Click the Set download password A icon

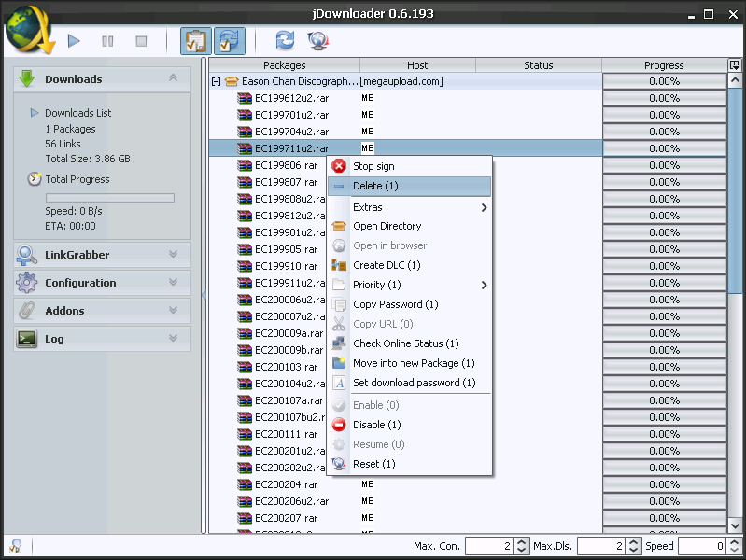339,383
